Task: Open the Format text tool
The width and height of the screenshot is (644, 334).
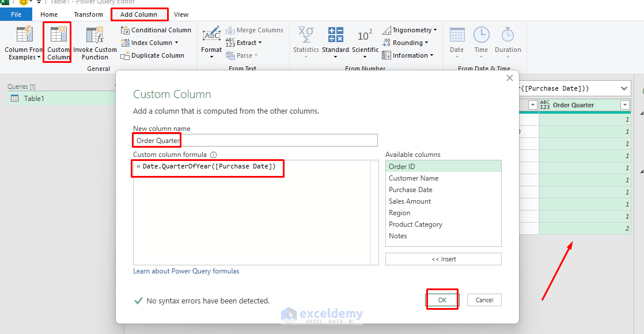Action: 211,42
